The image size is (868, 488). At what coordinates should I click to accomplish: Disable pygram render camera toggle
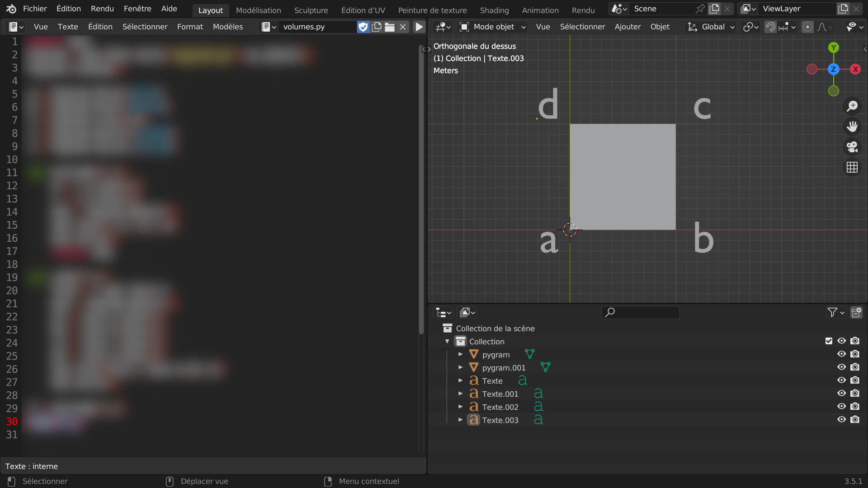pos(855,354)
